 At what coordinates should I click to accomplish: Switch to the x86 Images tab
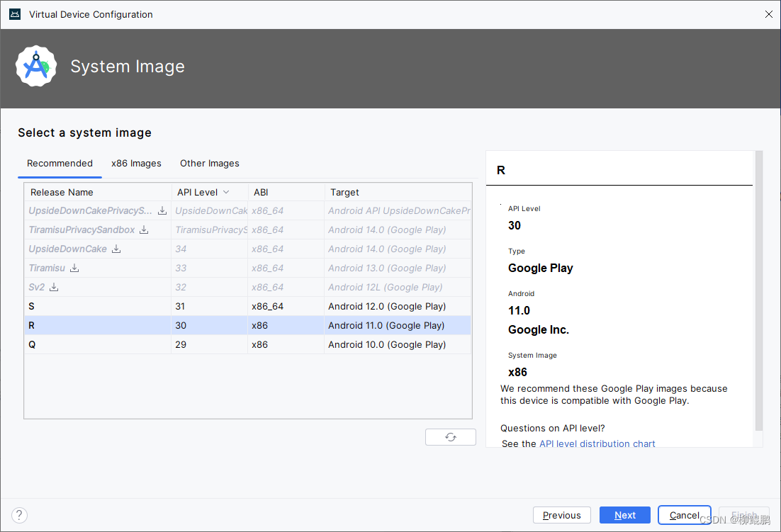[136, 163]
